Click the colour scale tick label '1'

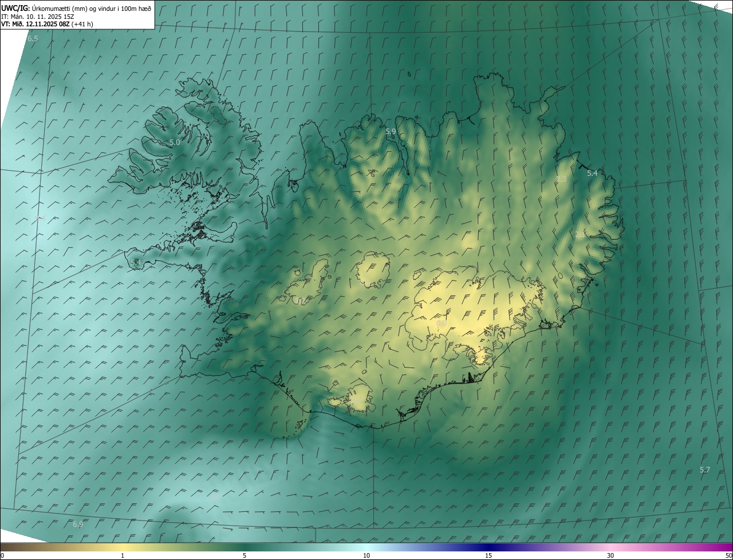(x=123, y=555)
